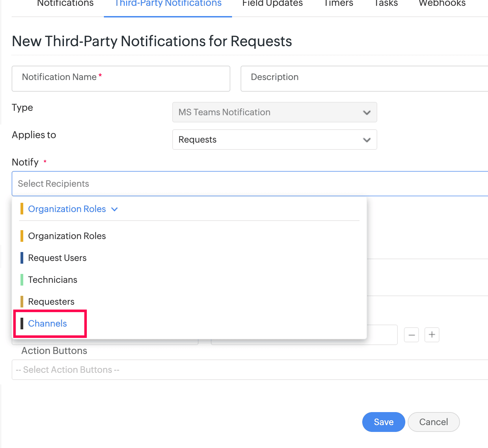Click into the Description field
The image size is (488, 448).
(364, 79)
